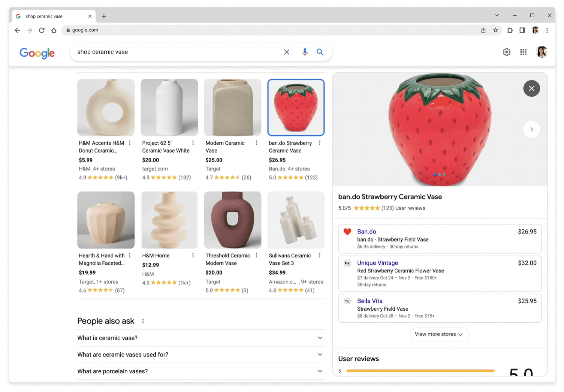Expand 'What is ceramic vase?' question

pyautogui.click(x=201, y=338)
